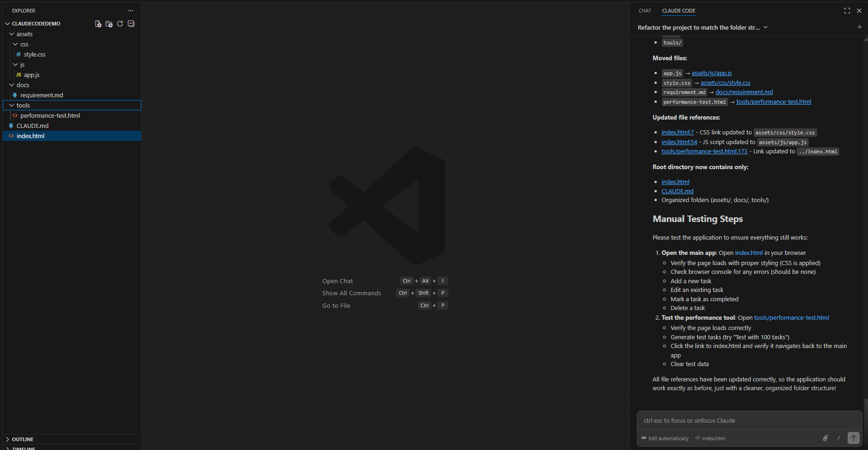The height and width of the screenshot is (450, 868).
Task: Click the paperclip attach icon
Action: click(x=825, y=438)
